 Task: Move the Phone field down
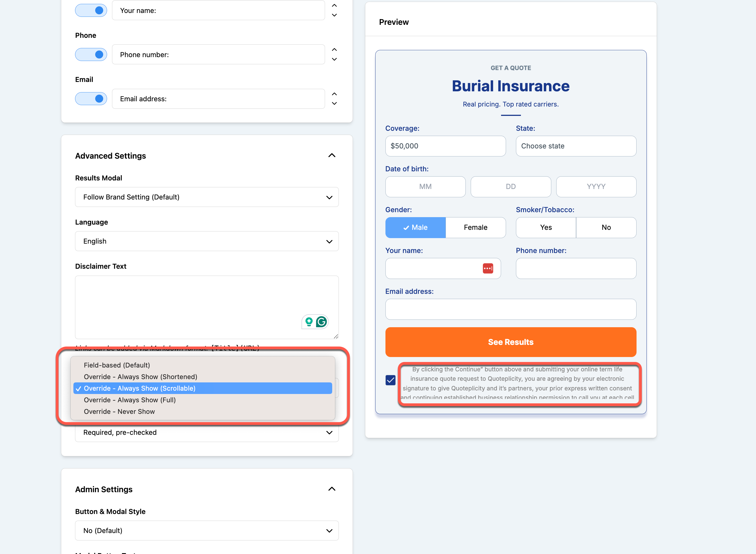(x=334, y=59)
